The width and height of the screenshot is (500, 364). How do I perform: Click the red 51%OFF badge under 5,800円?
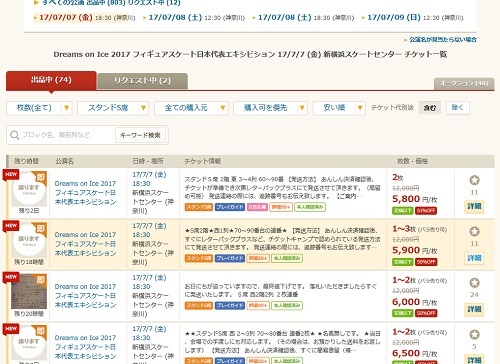click(x=426, y=211)
